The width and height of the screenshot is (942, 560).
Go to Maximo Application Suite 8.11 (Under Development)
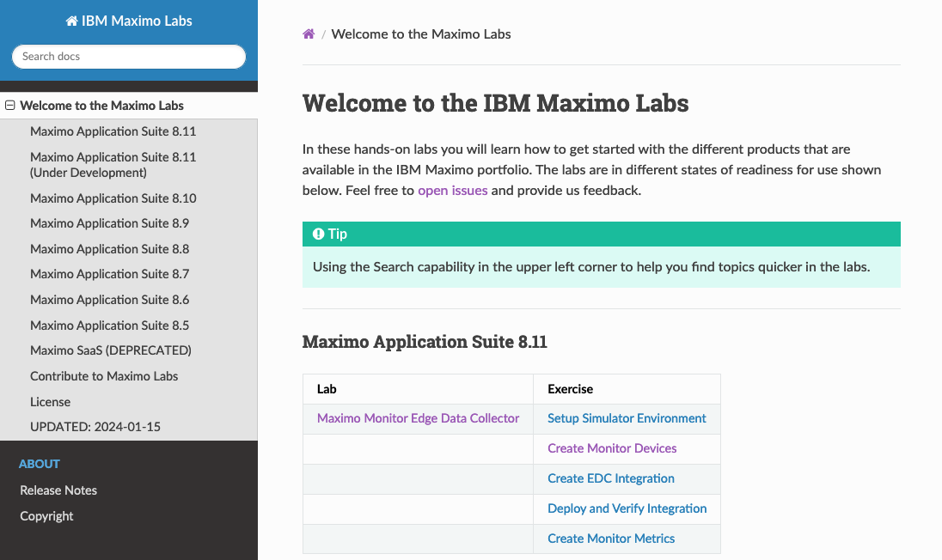[113, 165]
